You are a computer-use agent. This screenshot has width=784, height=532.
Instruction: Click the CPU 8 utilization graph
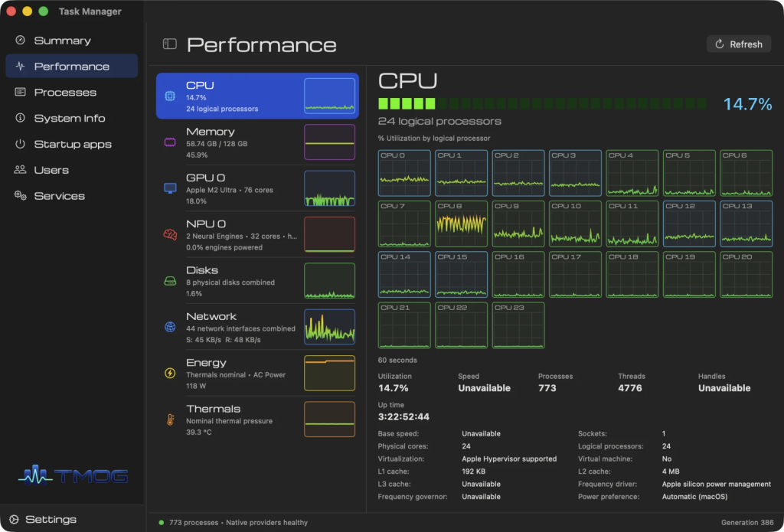461,224
